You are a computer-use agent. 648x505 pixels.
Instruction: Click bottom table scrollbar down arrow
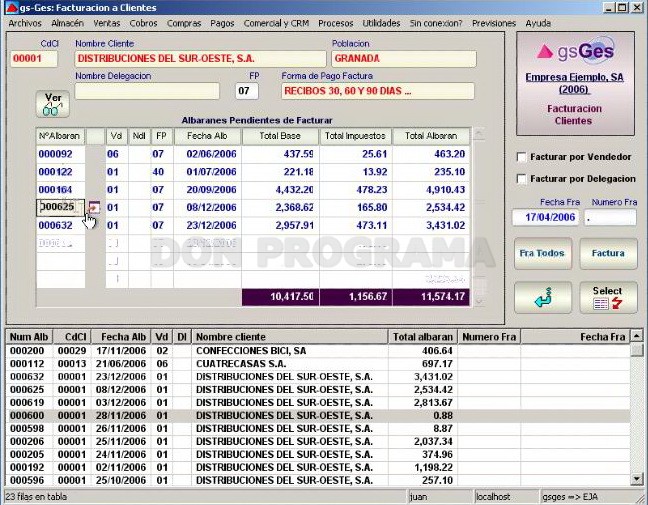pos(636,479)
